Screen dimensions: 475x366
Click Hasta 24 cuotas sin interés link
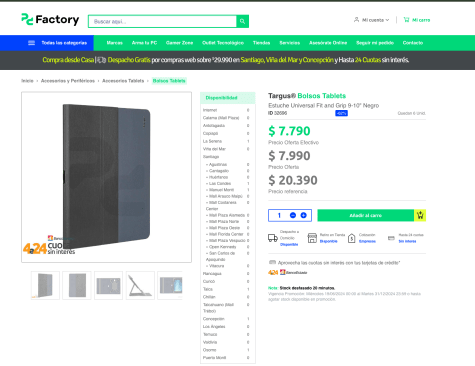point(407,241)
